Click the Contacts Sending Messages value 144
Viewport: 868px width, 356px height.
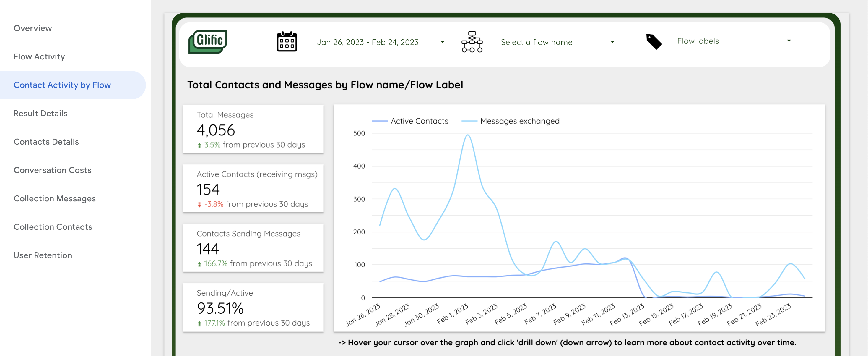click(208, 249)
